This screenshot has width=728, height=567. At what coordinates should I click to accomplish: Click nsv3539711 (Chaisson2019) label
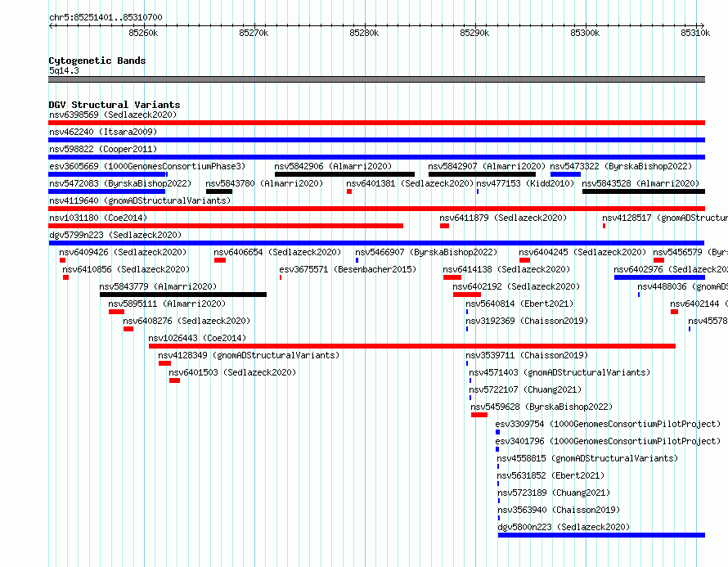click(527, 355)
